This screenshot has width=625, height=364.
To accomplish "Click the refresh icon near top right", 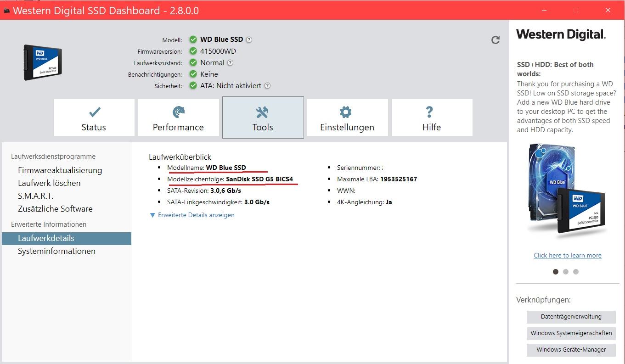I will (495, 40).
